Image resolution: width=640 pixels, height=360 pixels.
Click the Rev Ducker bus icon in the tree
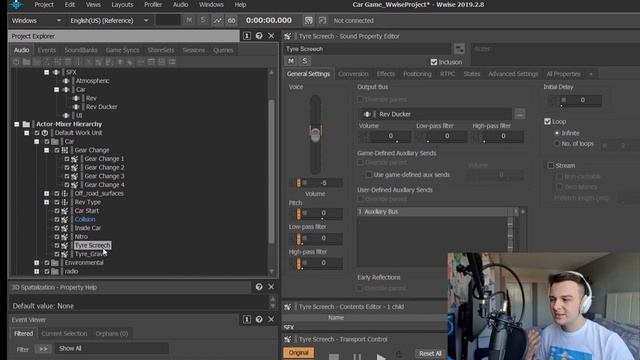click(76, 107)
